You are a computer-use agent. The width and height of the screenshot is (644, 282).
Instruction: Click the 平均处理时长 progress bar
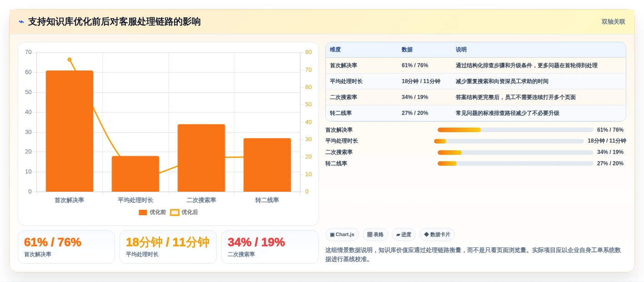(x=509, y=141)
